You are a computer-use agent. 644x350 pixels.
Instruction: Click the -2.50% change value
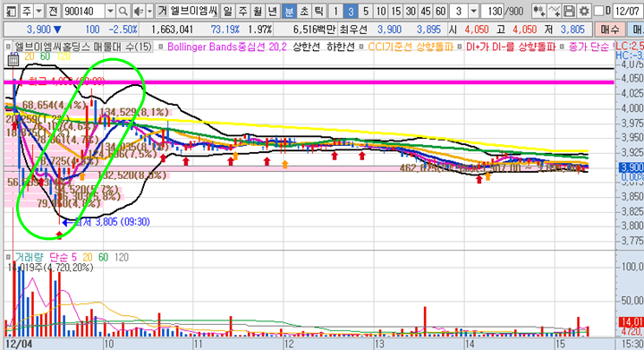coord(123,30)
